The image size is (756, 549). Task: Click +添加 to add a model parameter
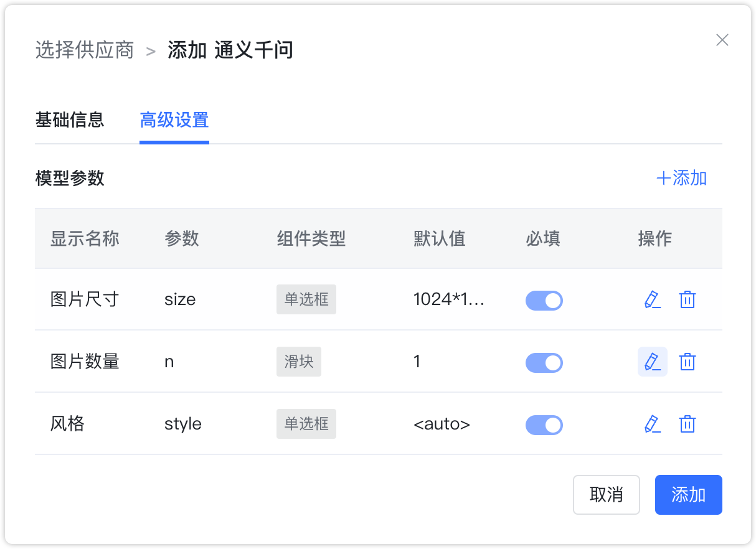click(681, 178)
